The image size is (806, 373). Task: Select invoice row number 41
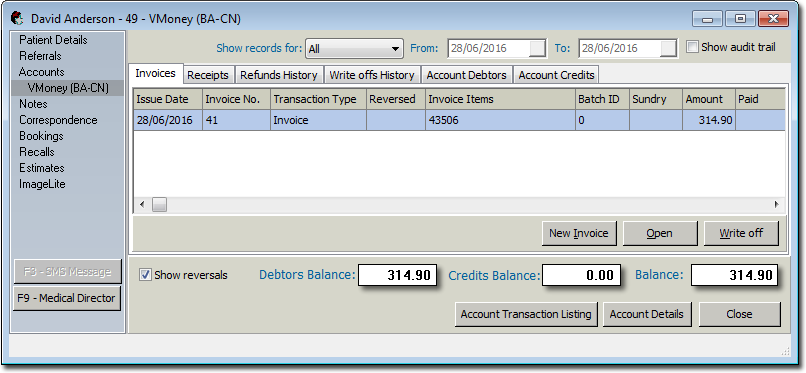click(x=459, y=121)
